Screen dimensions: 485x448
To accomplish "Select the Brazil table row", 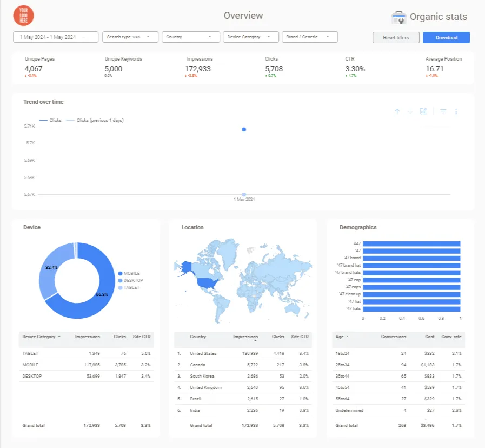I will [243, 399].
